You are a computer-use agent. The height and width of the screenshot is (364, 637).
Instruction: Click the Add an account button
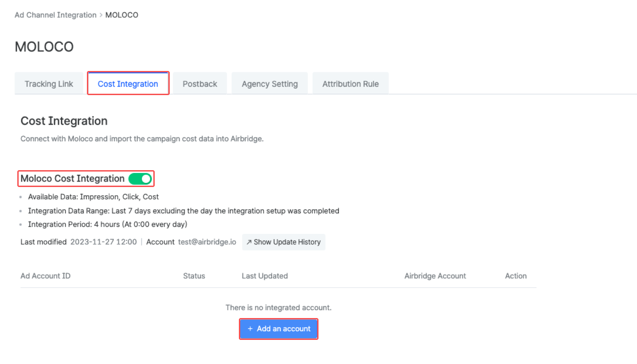point(278,329)
